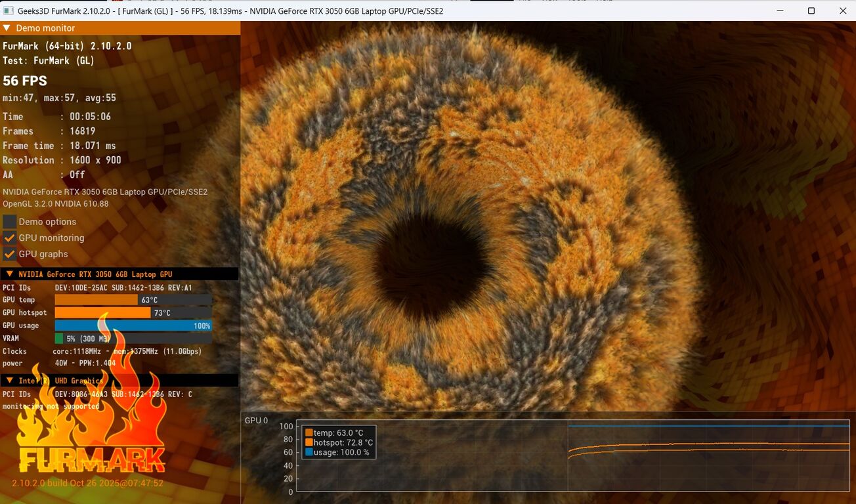This screenshot has width=856, height=504.
Task: Collapse the Demo monitor panel
Action: pyautogui.click(x=7, y=28)
